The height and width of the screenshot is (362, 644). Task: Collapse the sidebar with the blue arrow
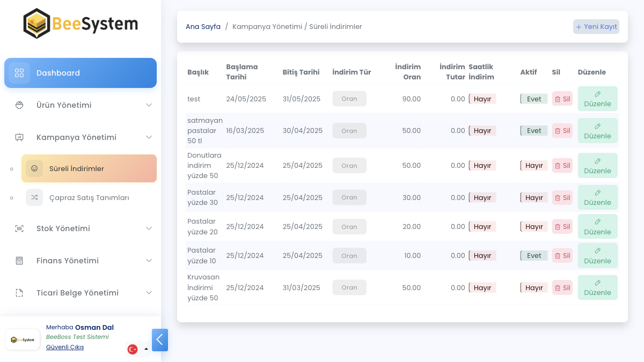[160, 340]
